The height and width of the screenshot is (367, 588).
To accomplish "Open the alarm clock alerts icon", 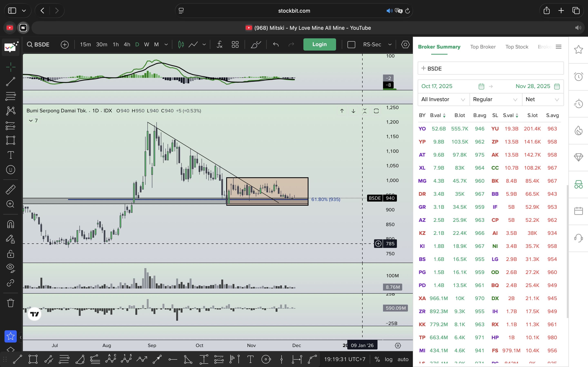I will pyautogui.click(x=578, y=77).
